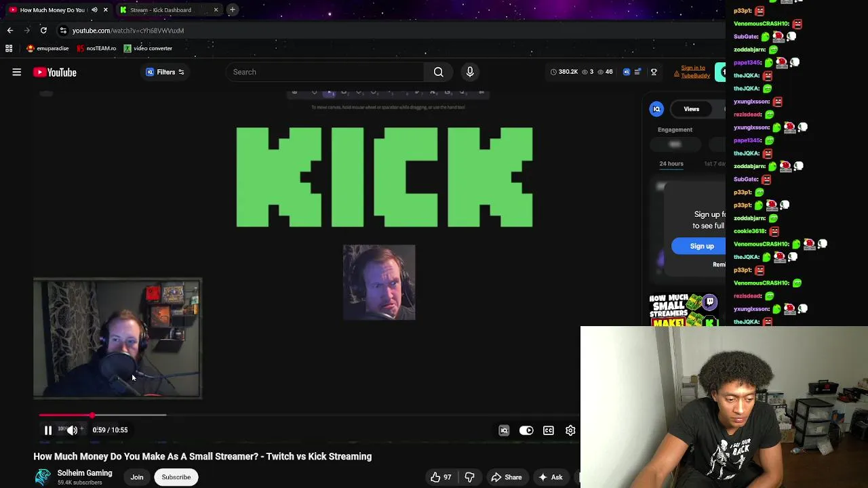
Task: Focus the YouTube search field
Action: point(325,72)
